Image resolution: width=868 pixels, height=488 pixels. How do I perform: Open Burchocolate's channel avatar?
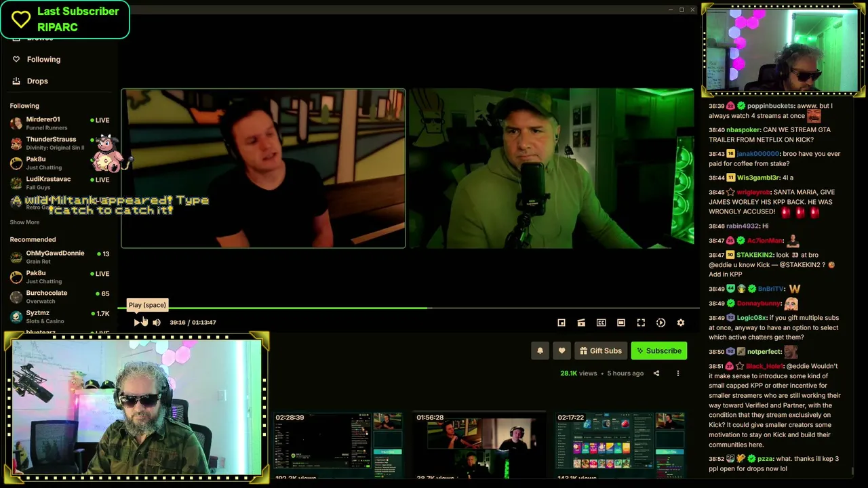16,297
